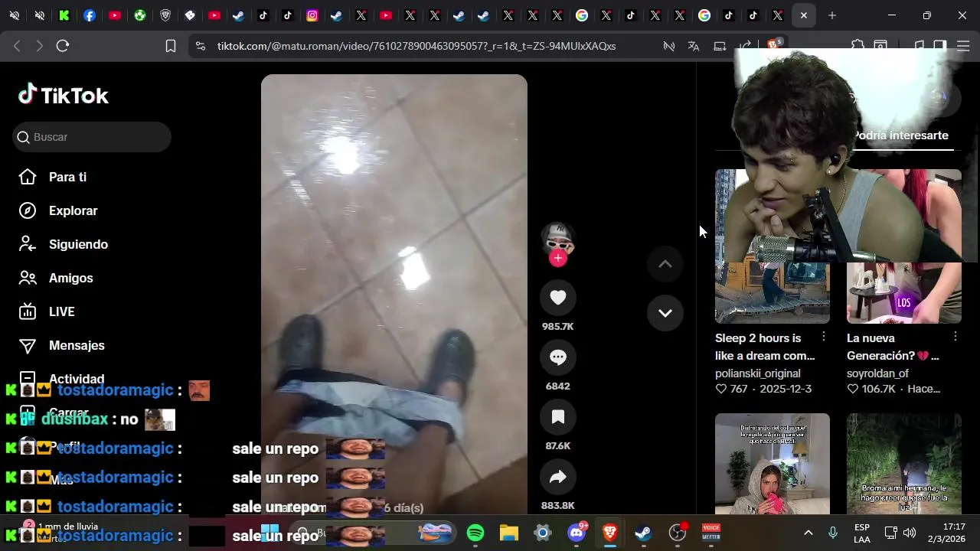The width and height of the screenshot is (980, 551).
Task: Go back with the browser back arrow
Action: point(17,46)
